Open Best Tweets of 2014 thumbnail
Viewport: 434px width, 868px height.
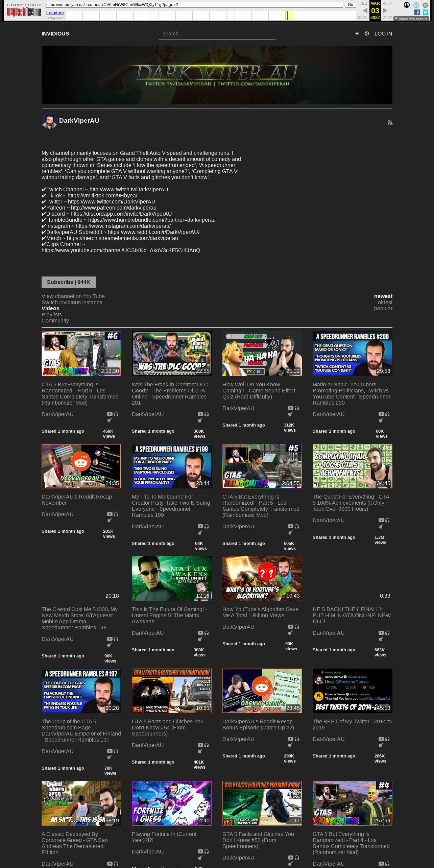[x=353, y=691]
